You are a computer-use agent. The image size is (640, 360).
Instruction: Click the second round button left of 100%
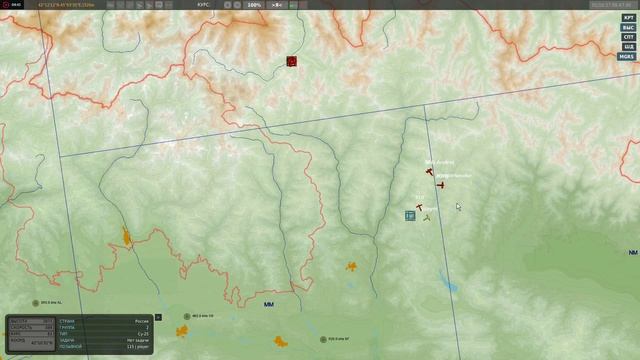(x=237, y=5)
